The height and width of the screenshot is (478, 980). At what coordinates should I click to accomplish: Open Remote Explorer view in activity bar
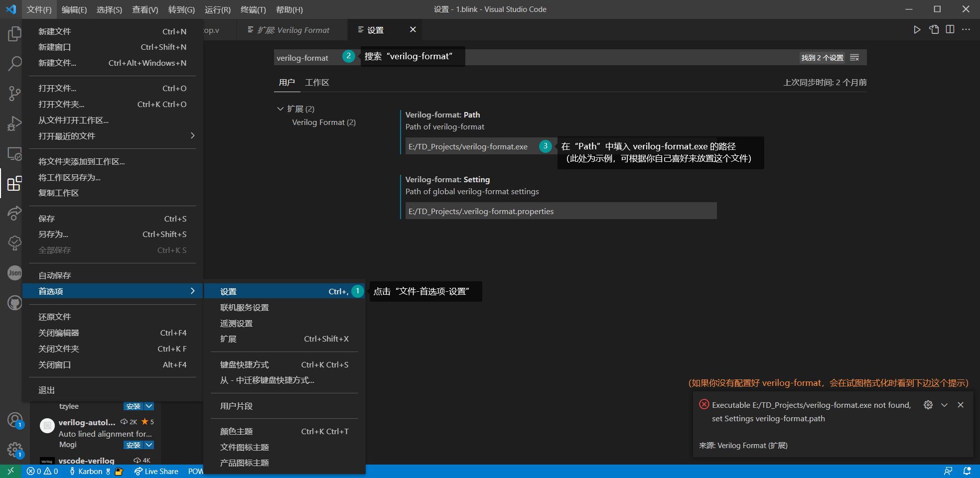14,153
